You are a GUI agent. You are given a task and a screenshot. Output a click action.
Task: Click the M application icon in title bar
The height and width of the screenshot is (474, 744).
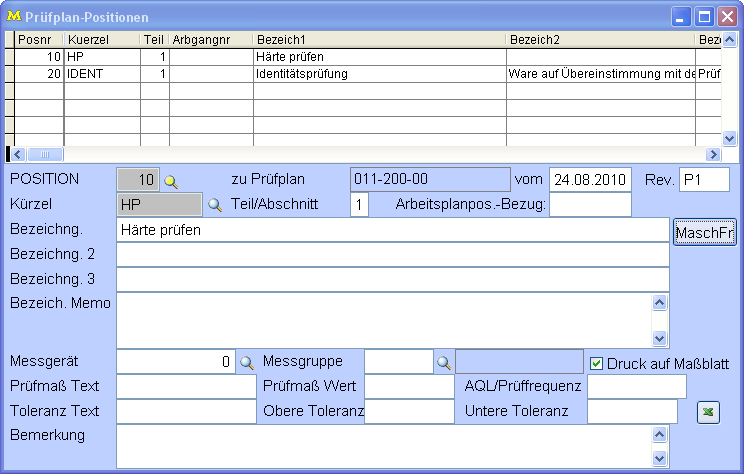tap(14, 16)
